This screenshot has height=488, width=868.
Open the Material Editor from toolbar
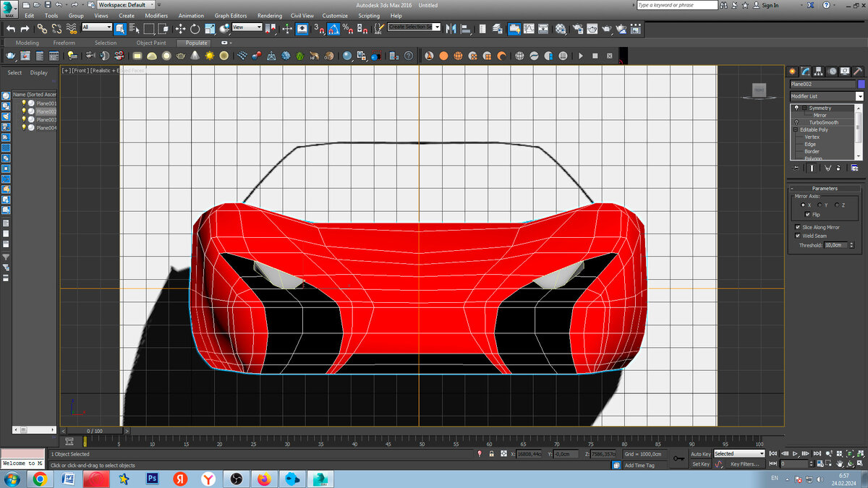(561, 29)
